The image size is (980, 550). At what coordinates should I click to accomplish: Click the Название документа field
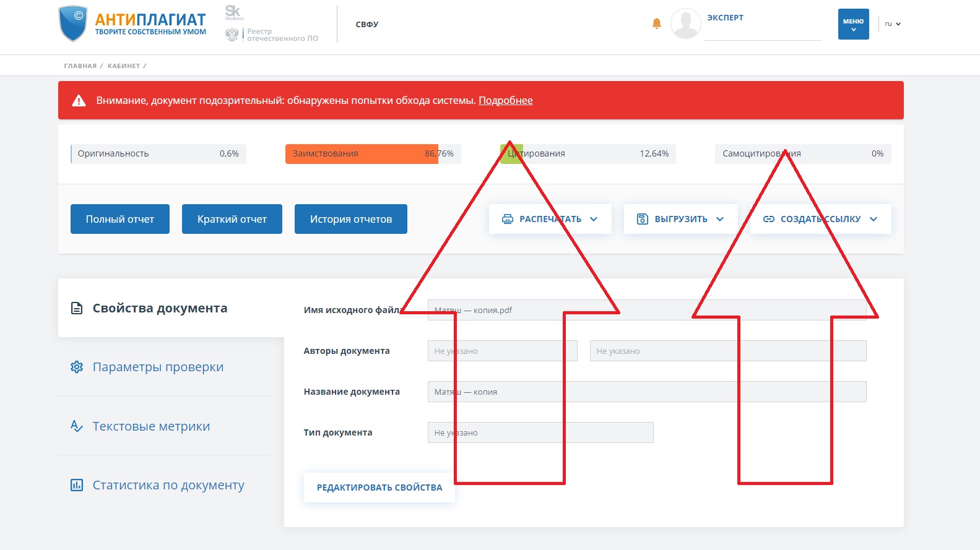tap(647, 392)
